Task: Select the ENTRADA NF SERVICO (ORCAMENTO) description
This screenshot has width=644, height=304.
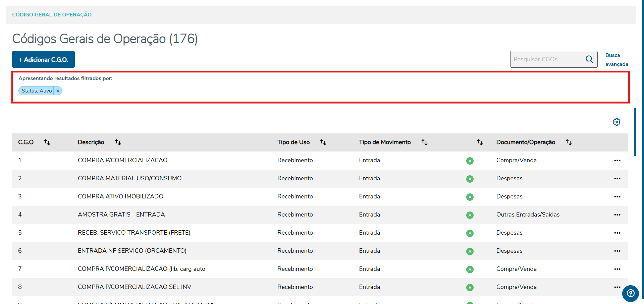Action: [132, 251]
